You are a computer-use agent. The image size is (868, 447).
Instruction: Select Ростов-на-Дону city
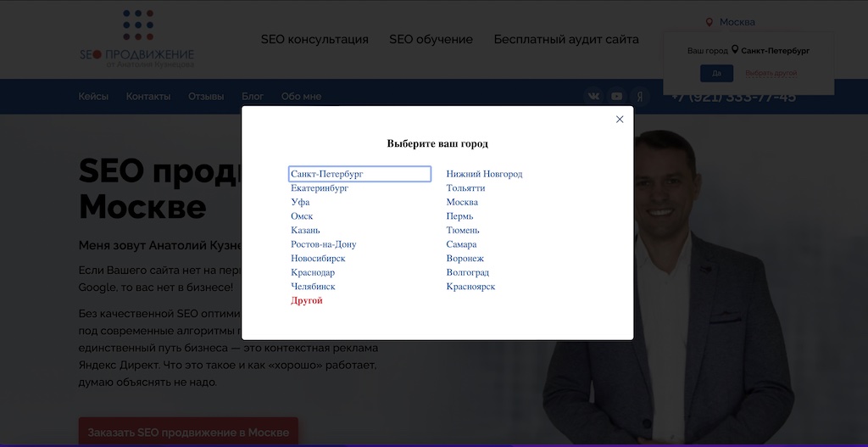[323, 244]
